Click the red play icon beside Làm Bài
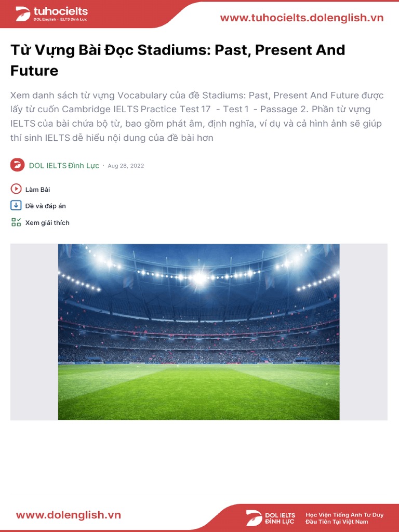The height and width of the screenshot is (532, 399). pyautogui.click(x=16, y=189)
